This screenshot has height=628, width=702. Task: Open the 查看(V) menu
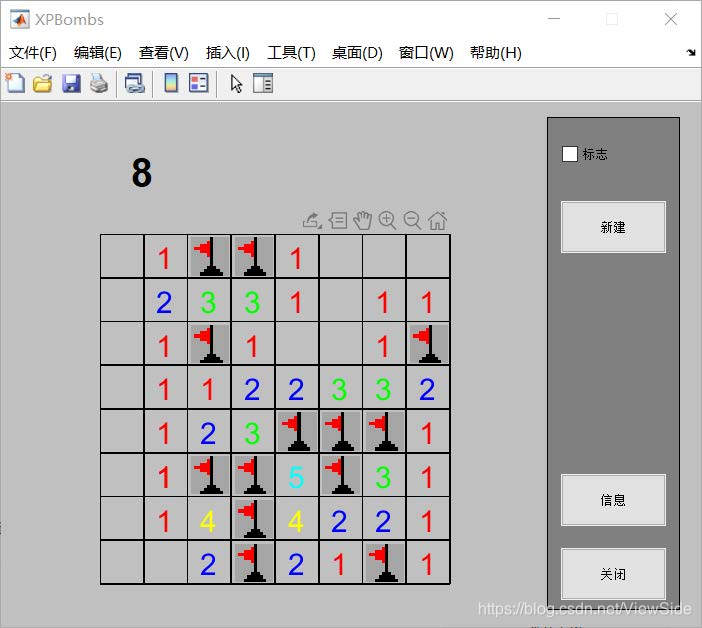163,53
